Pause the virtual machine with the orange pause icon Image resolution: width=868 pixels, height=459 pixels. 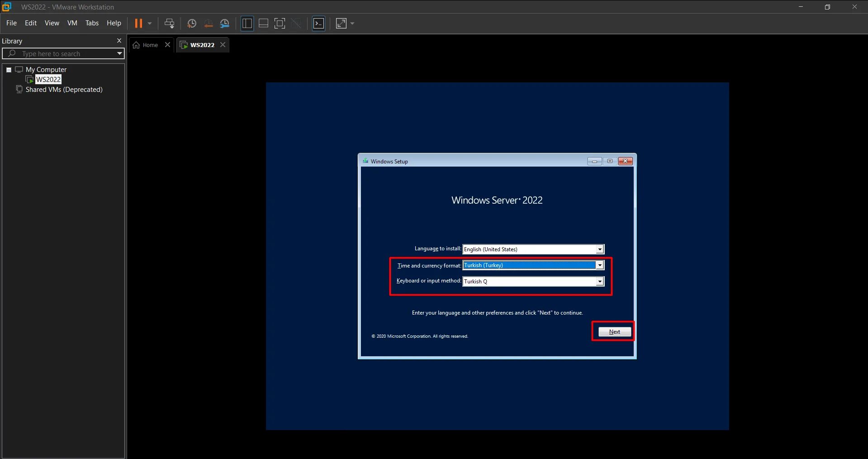click(138, 24)
